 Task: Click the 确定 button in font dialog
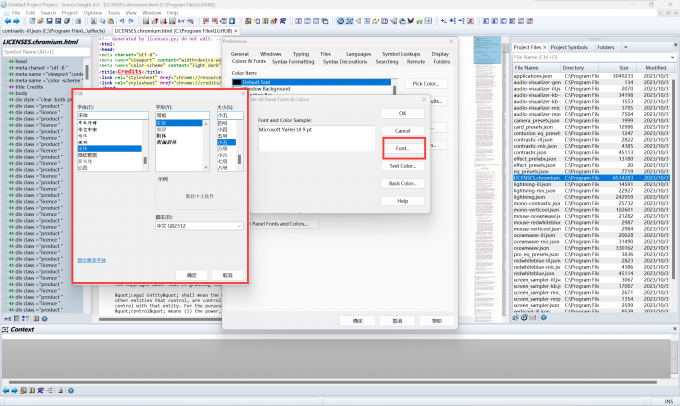tap(192, 274)
